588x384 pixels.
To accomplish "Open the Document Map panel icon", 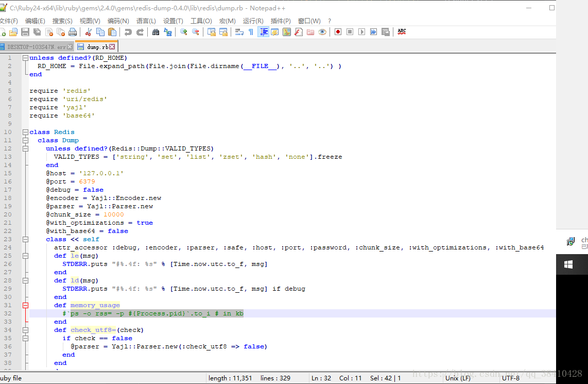I will pos(287,32).
